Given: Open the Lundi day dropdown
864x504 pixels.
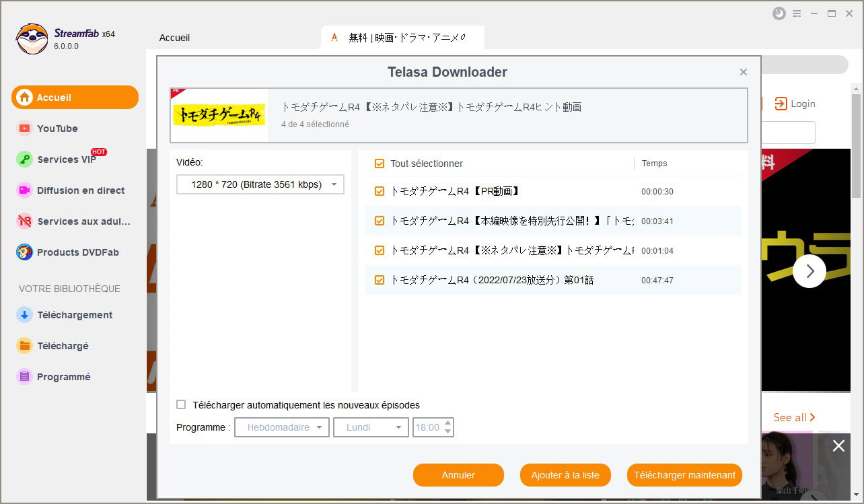Looking at the screenshot, I should tap(371, 427).
